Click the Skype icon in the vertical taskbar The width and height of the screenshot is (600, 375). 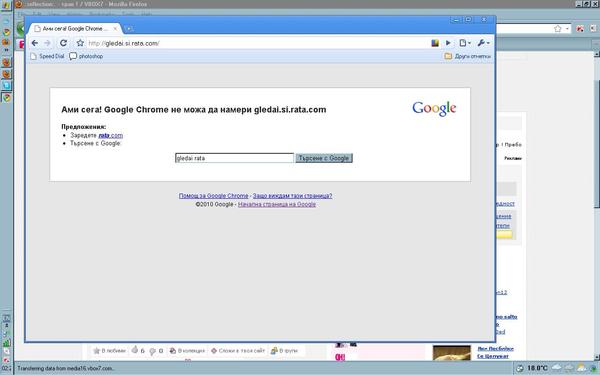pos(7,85)
